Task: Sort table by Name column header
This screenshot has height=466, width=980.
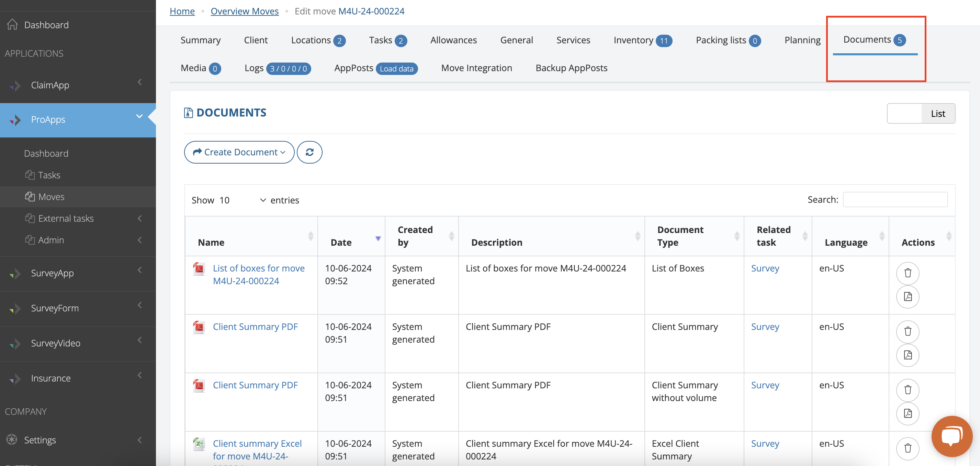Action: coord(251,236)
